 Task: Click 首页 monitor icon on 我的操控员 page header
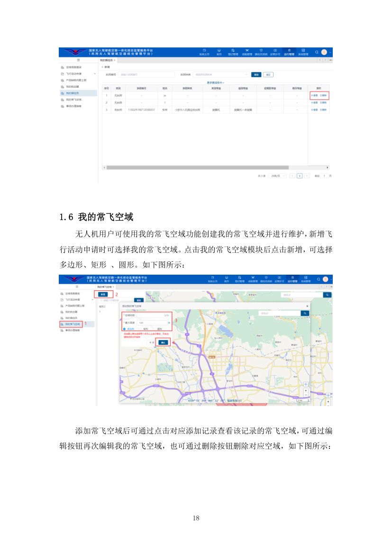[x=219, y=51]
